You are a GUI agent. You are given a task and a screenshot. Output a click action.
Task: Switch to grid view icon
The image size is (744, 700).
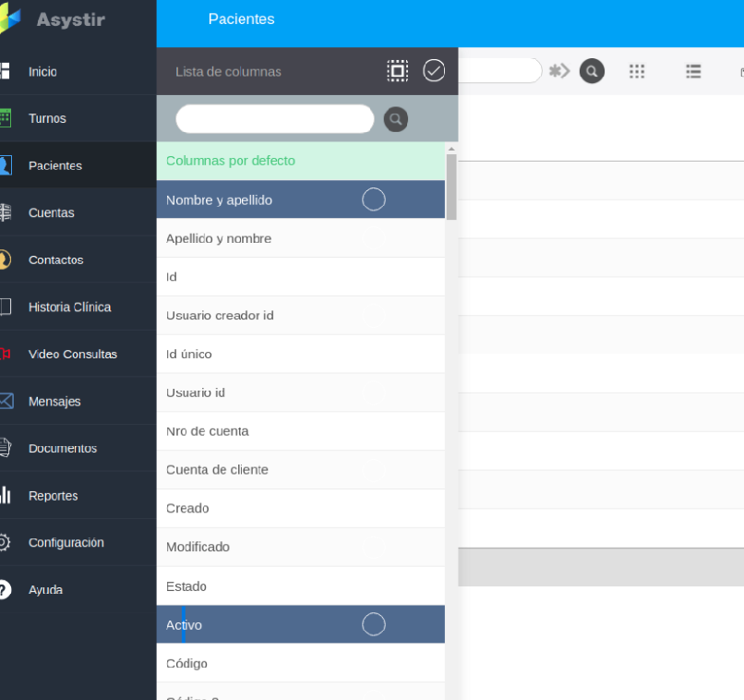pos(637,71)
